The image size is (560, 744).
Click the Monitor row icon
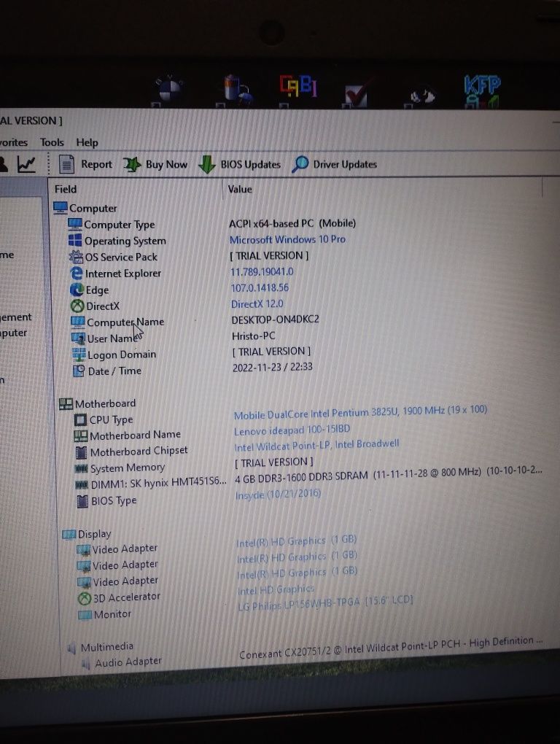85,615
